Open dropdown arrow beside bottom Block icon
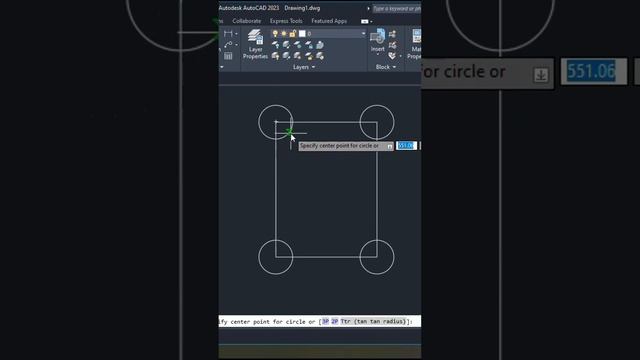This screenshot has height=360, width=640. click(x=400, y=56)
